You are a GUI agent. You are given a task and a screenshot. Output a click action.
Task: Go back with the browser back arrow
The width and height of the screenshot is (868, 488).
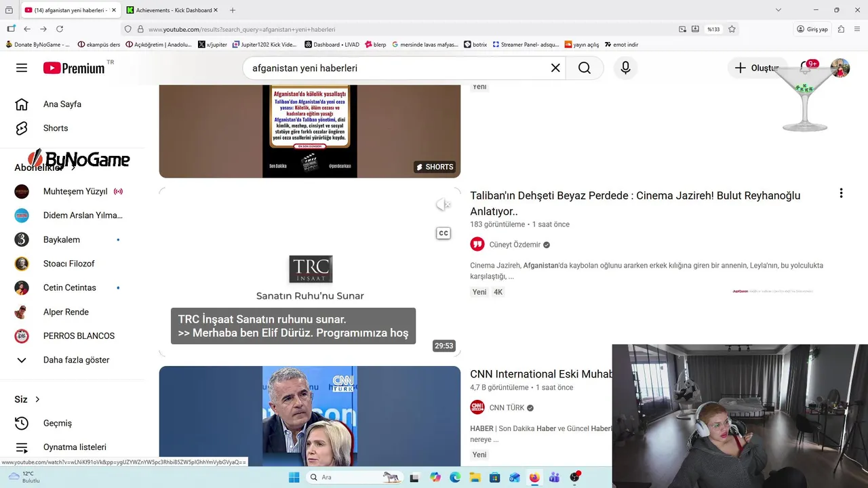[27, 29]
